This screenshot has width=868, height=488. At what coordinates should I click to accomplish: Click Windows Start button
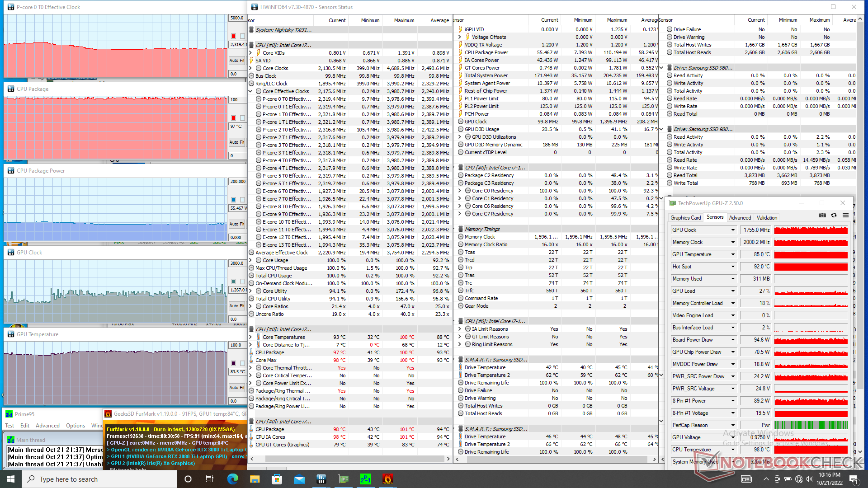[x=11, y=479]
